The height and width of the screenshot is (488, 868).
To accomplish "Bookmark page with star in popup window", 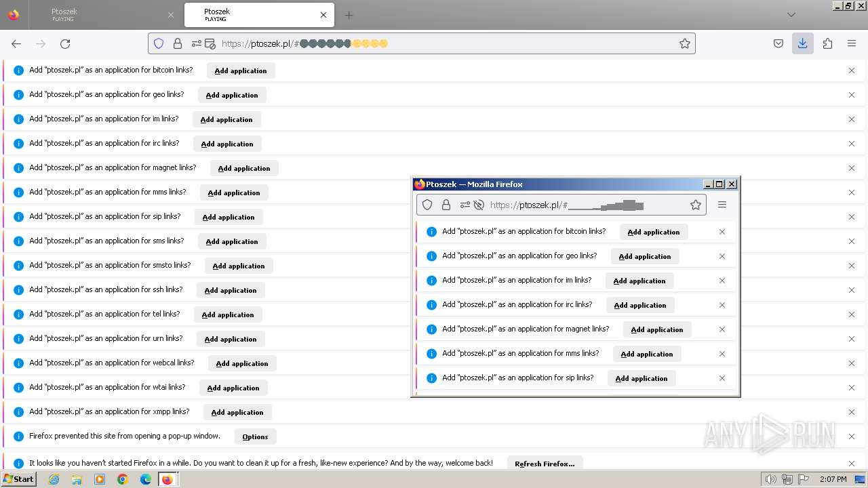I will [x=696, y=205].
